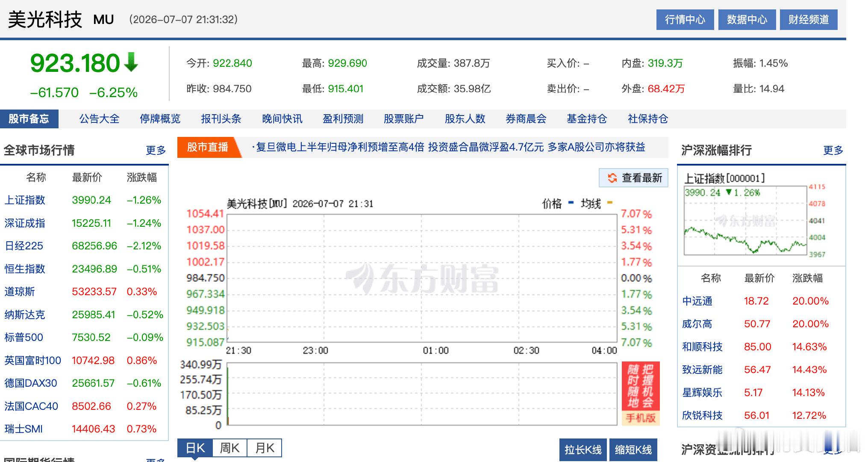868x462 pixels.
Task: Click the 内盘 value 319.3万
Action: pos(665,63)
